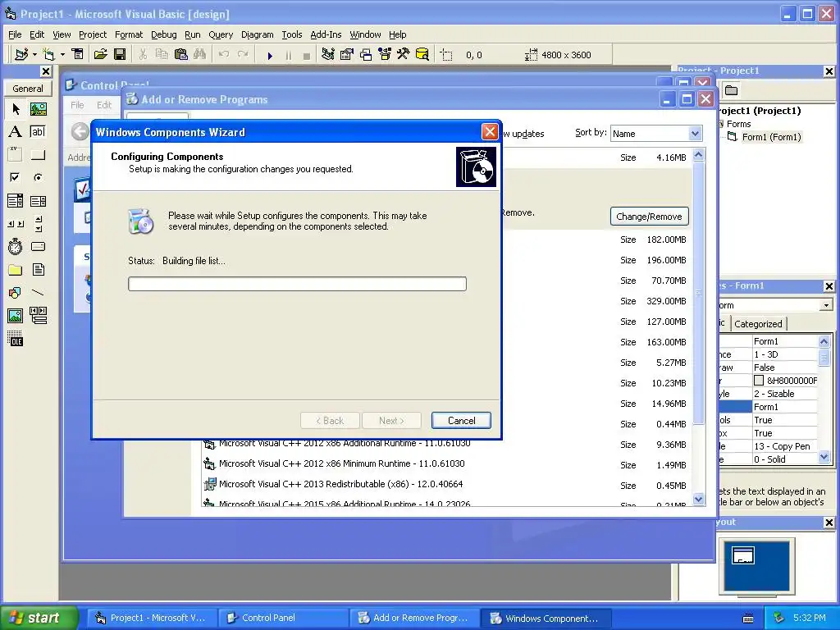Viewport: 840px width, 630px height.
Task: Select the TextBox control tool
Action: [x=38, y=132]
